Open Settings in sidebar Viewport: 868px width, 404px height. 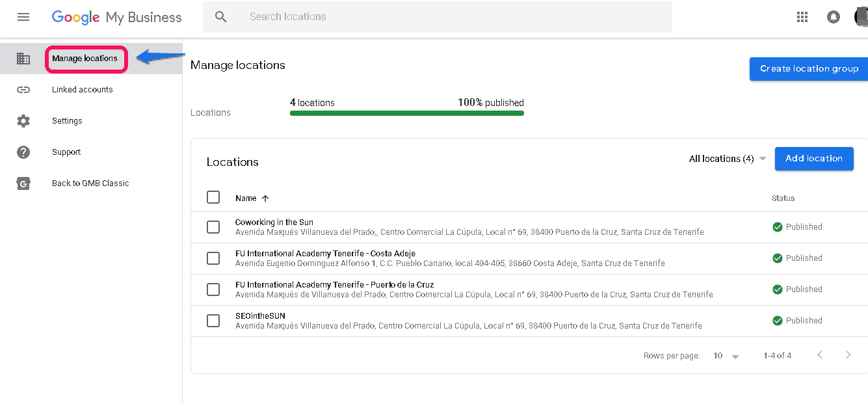coord(67,121)
